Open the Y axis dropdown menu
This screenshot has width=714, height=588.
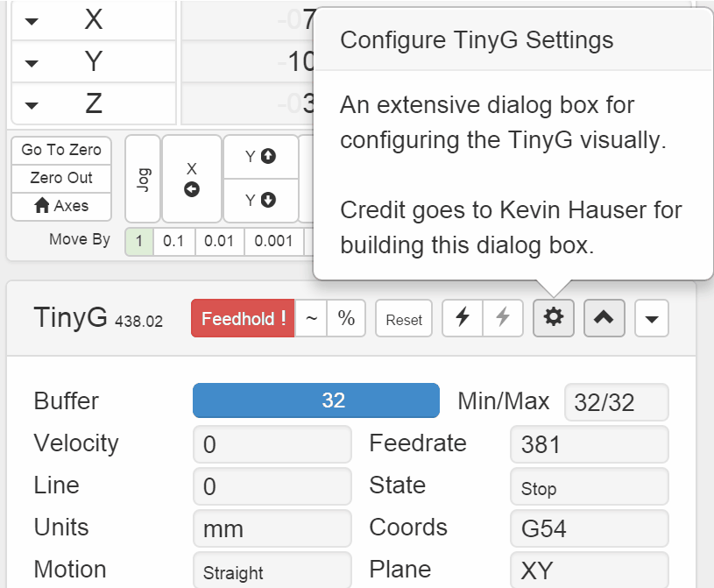(x=32, y=63)
